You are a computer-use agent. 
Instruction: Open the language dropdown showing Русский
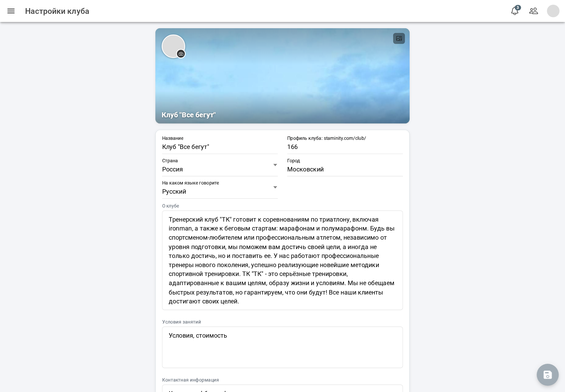point(220,191)
